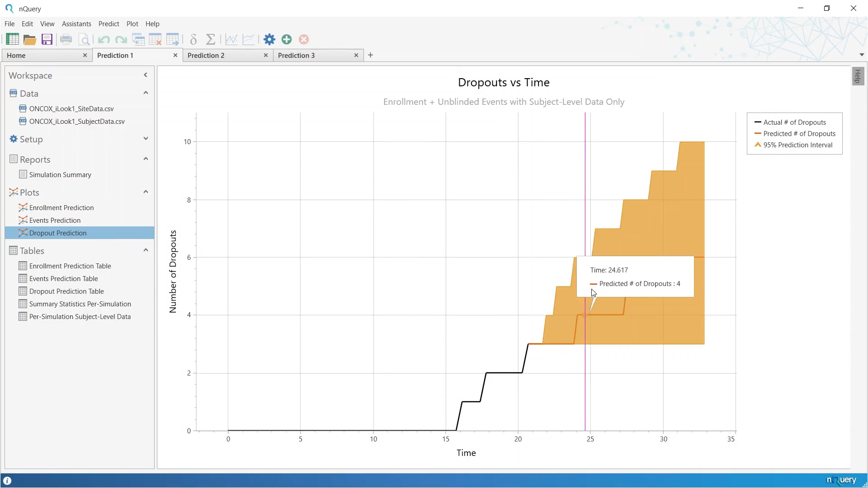Click the delta effect size icon

pos(193,39)
